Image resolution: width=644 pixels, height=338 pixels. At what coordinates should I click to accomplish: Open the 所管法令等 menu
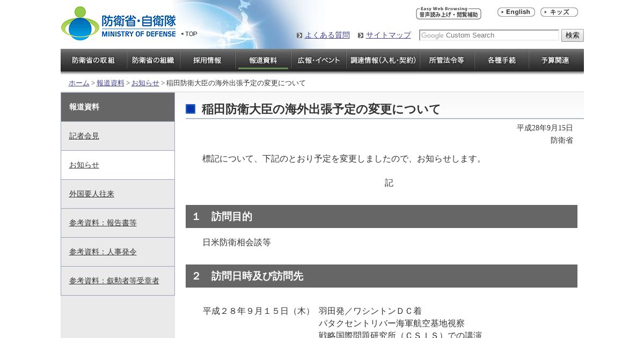click(447, 60)
